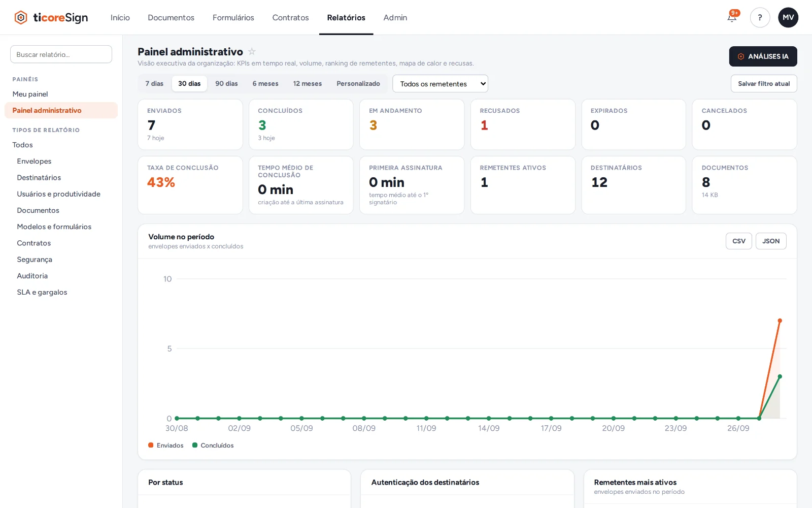Open the help question mark button

click(760, 17)
